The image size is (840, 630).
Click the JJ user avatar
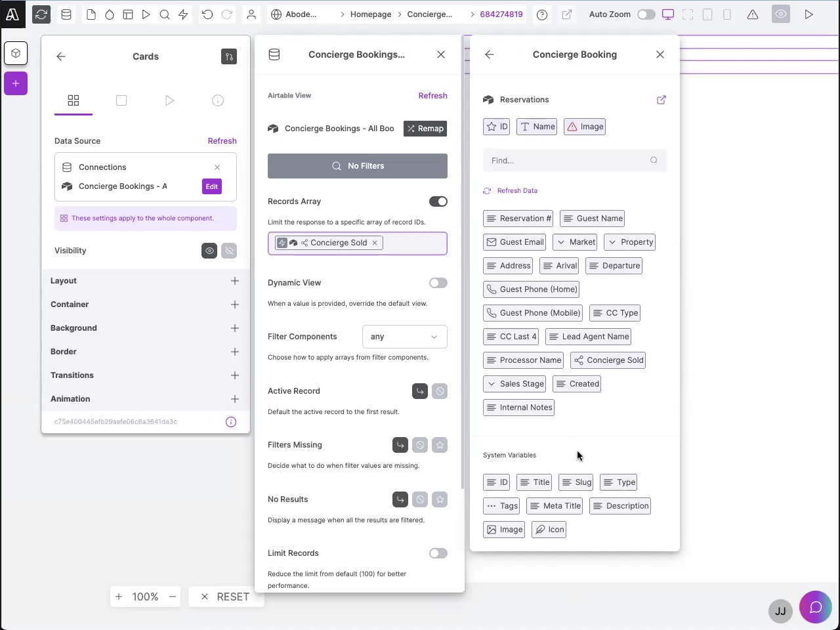(x=780, y=611)
